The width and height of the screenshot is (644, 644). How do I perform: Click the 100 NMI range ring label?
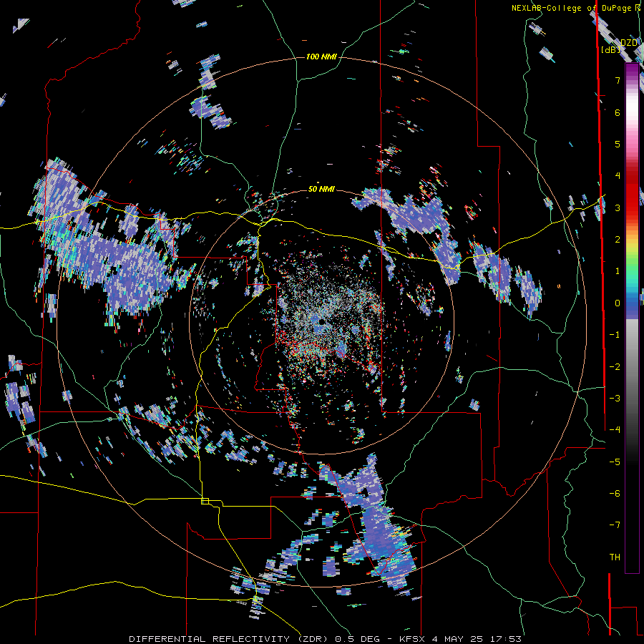[321, 57]
